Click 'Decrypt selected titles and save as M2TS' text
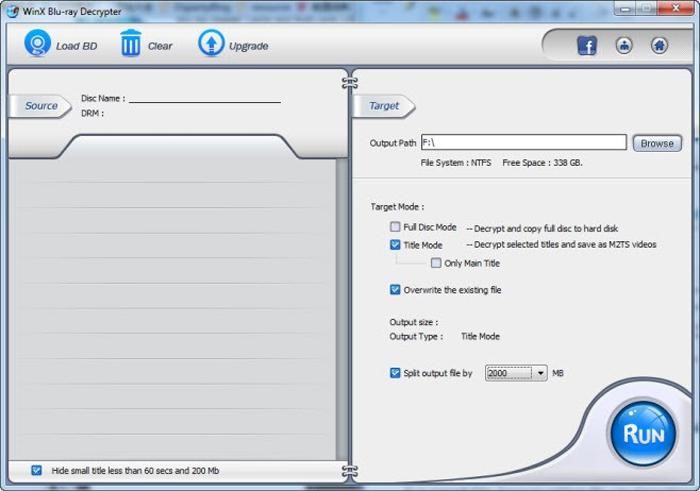Screen dimensions: 700x491 point(565,245)
